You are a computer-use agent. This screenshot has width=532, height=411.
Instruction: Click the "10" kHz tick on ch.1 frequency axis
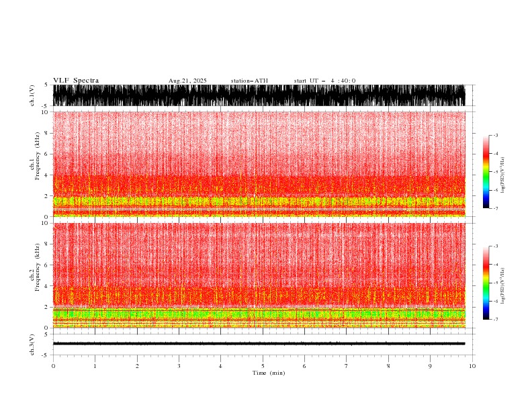(x=46, y=112)
